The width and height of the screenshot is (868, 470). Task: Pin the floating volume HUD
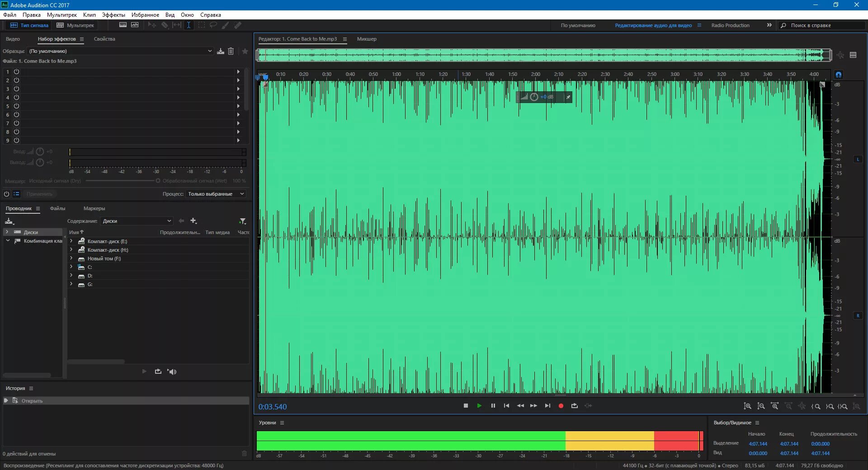pyautogui.click(x=568, y=97)
